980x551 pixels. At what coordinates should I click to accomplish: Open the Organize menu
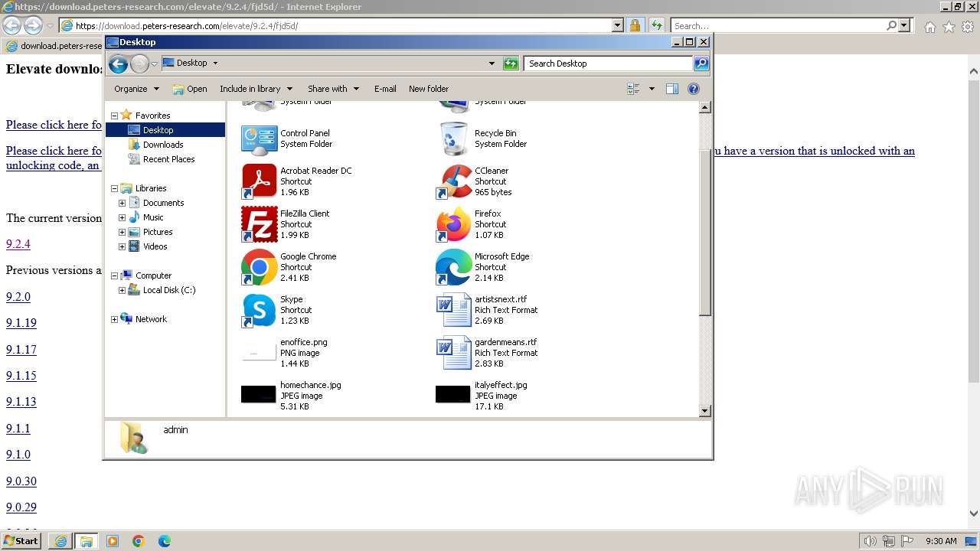(136, 89)
